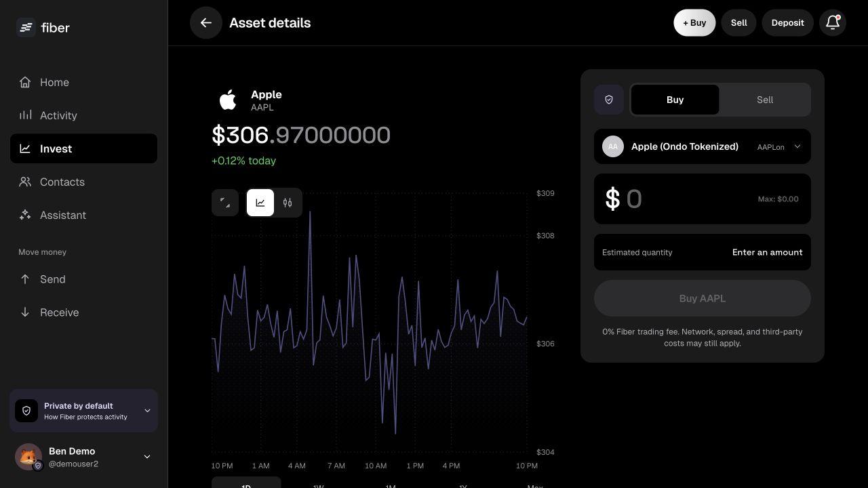The height and width of the screenshot is (488, 868).
Task: Click the privacy shield icon in trade panel
Action: coord(609,100)
